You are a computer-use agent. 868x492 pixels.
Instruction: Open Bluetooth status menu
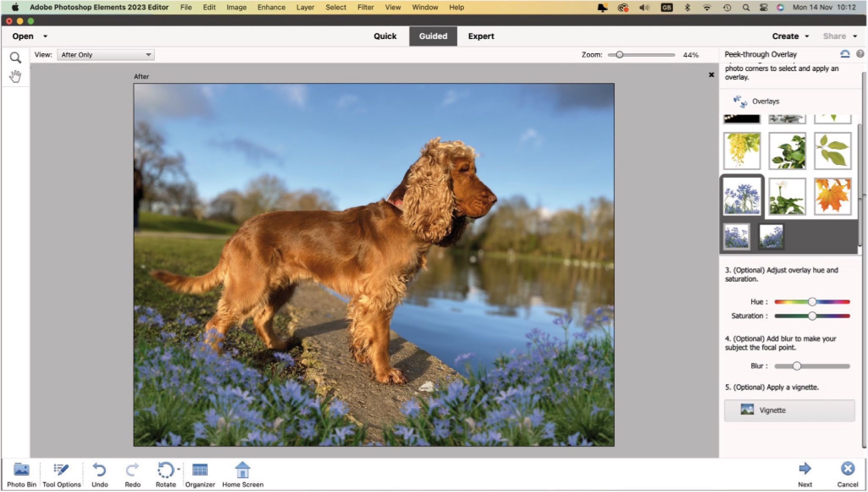point(687,7)
